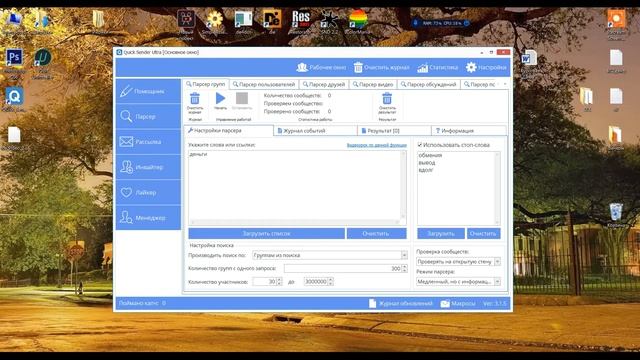Open the Менеджер section in the sidebar
640x360 pixels.
click(x=148, y=218)
